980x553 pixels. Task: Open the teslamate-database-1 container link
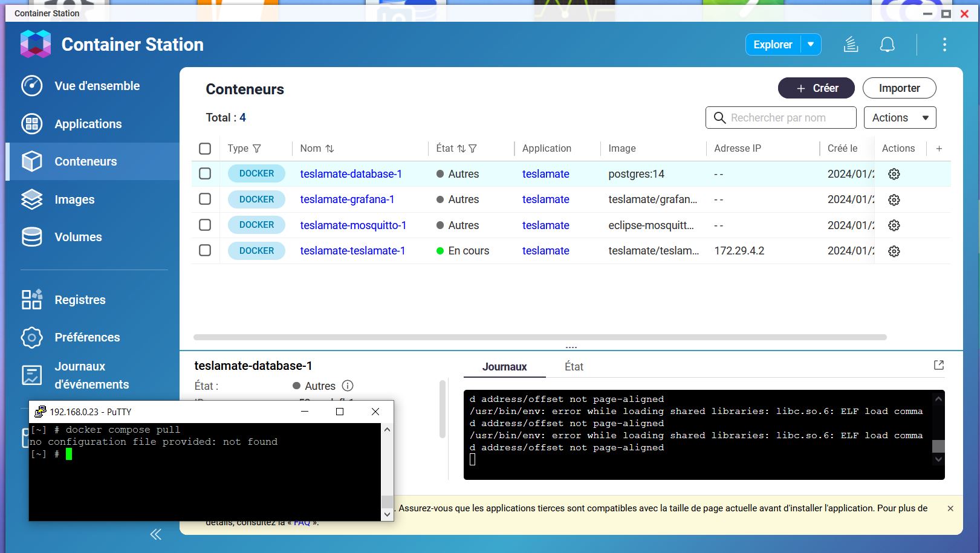pyautogui.click(x=351, y=174)
